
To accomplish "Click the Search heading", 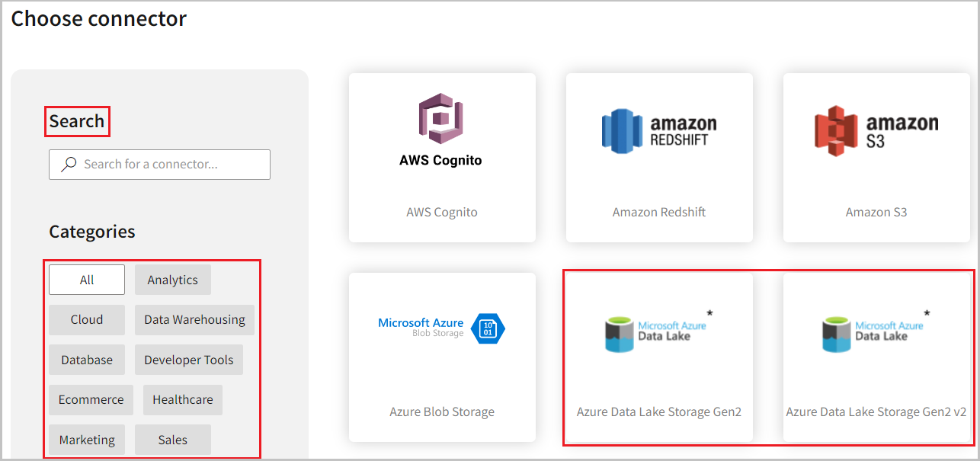I will tap(77, 121).
